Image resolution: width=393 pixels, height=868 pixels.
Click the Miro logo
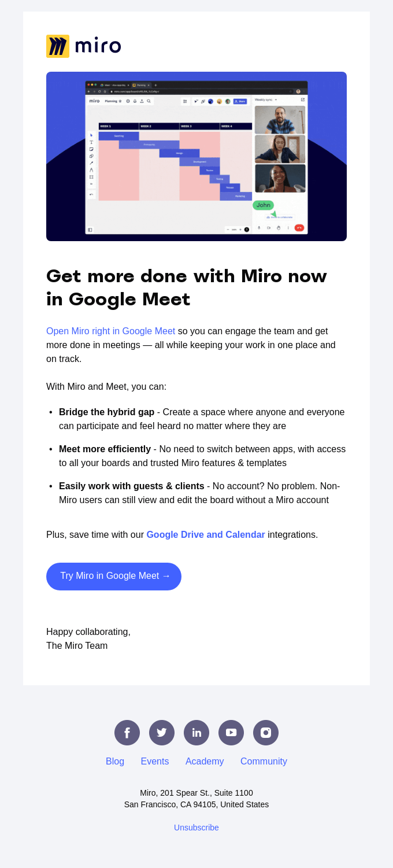pyautogui.click(x=84, y=46)
